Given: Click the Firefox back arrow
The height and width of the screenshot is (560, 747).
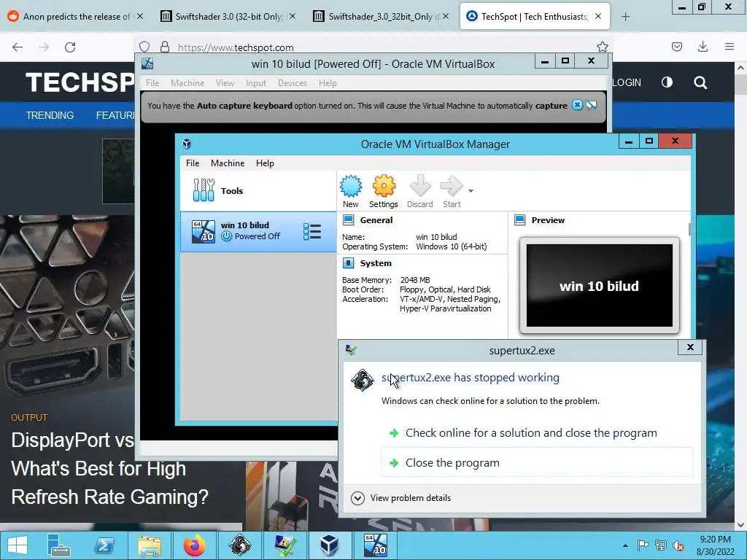Looking at the screenshot, I should 18,47.
